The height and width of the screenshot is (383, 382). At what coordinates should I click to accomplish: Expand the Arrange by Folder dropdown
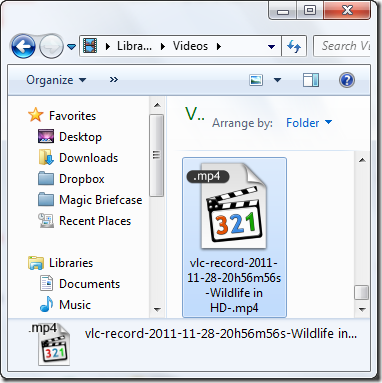click(x=309, y=123)
